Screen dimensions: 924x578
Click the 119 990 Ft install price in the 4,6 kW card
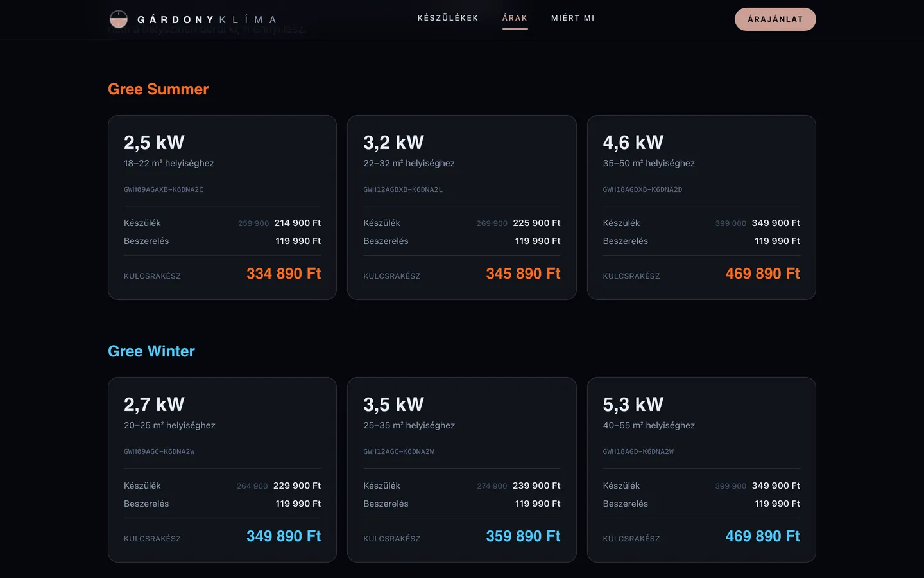pos(777,241)
